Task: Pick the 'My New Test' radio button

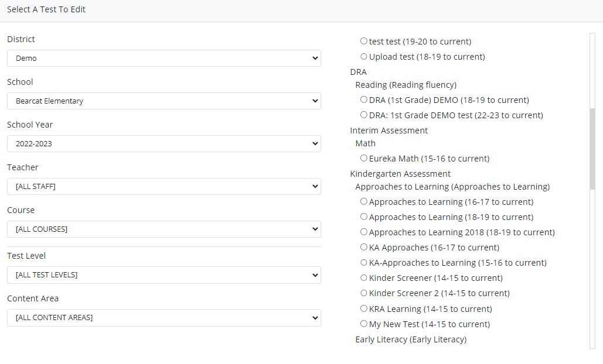Action: [364, 324]
